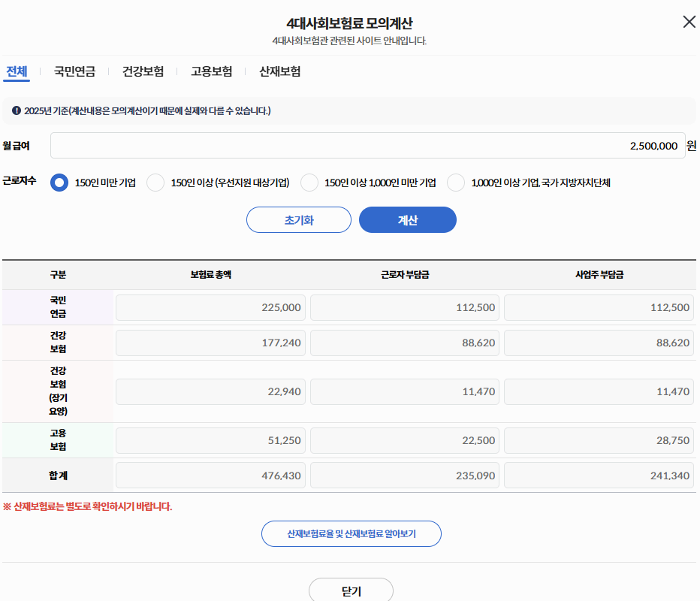The image size is (700, 601).
Task: Click the 보험료 총액 column header
Action: (x=210, y=275)
